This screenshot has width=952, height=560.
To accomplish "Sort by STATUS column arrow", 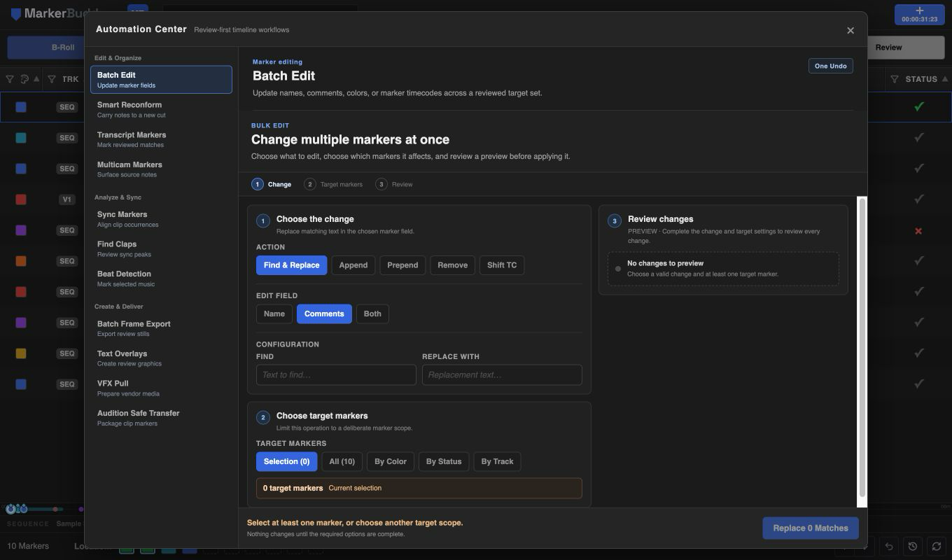I will (946, 79).
